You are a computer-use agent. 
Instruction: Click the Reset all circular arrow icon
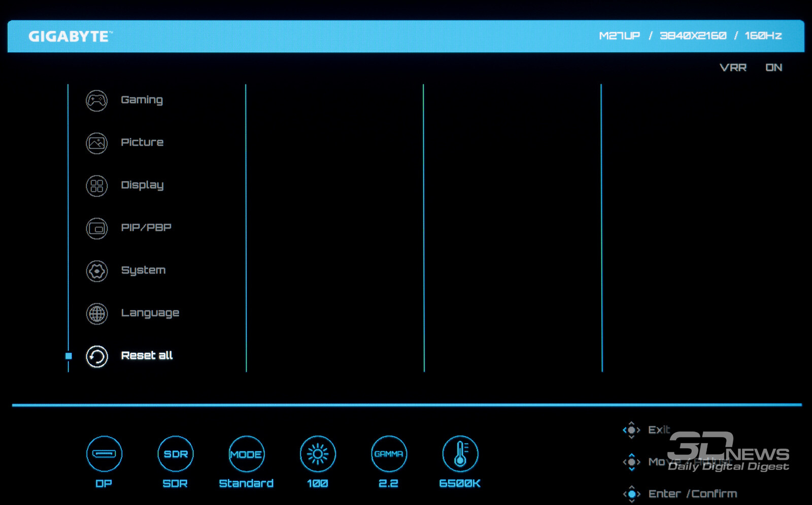click(x=96, y=356)
